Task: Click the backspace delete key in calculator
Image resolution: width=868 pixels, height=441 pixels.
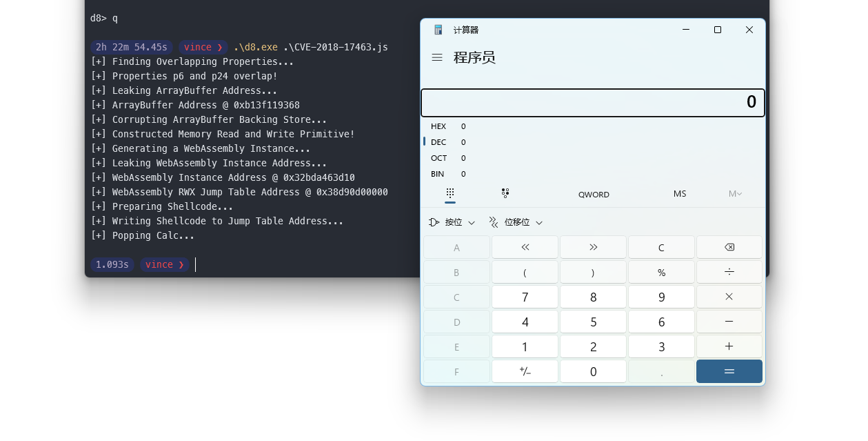Action: pos(729,247)
